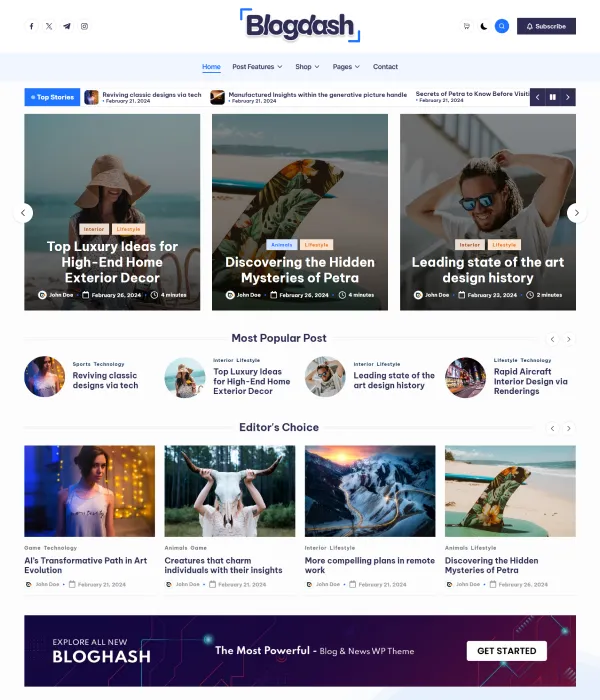Click the Subscribe button
The width and height of the screenshot is (600, 700).
tap(546, 26)
